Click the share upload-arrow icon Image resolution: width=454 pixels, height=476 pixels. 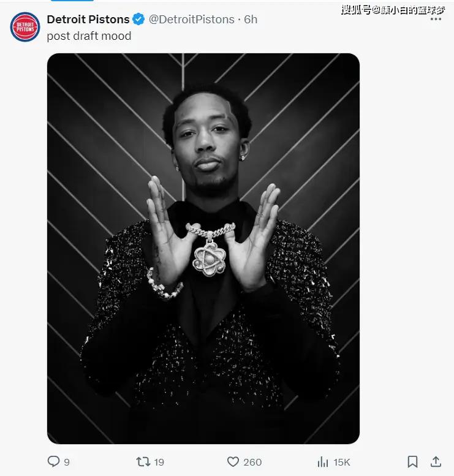tap(436, 461)
